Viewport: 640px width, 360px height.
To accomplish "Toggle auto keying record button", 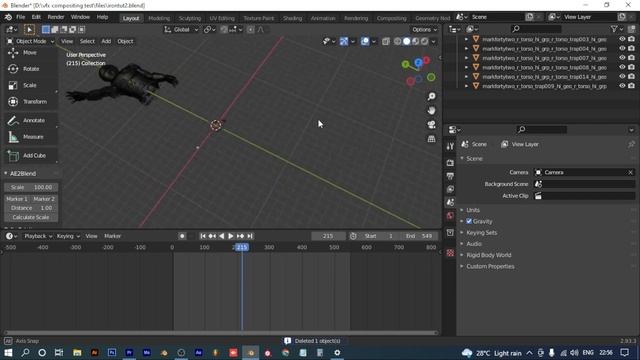I will click(x=182, y=236).
